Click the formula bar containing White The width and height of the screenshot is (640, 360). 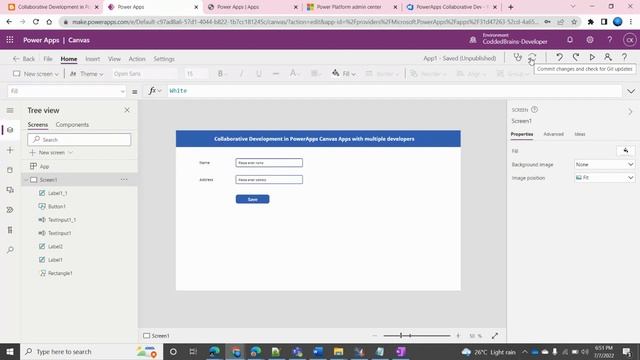tap(394, 91)
